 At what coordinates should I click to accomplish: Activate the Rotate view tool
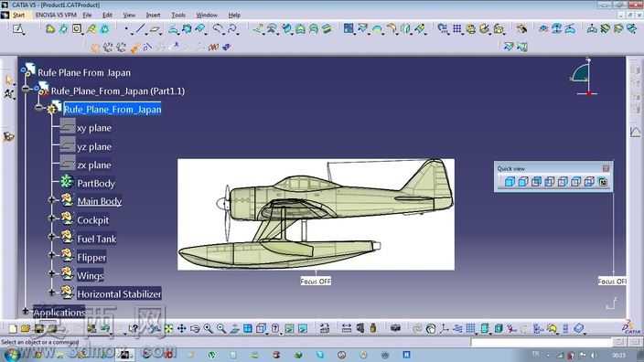195,328
